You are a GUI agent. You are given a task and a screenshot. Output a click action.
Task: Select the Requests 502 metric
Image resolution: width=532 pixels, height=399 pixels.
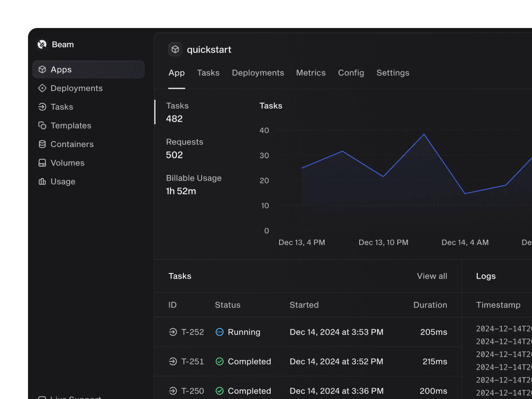point(185,148)
